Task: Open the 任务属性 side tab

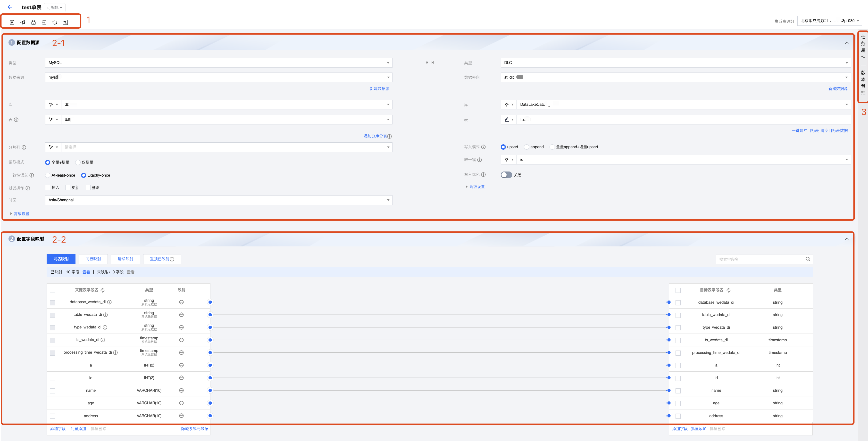Action: [863, 47]
